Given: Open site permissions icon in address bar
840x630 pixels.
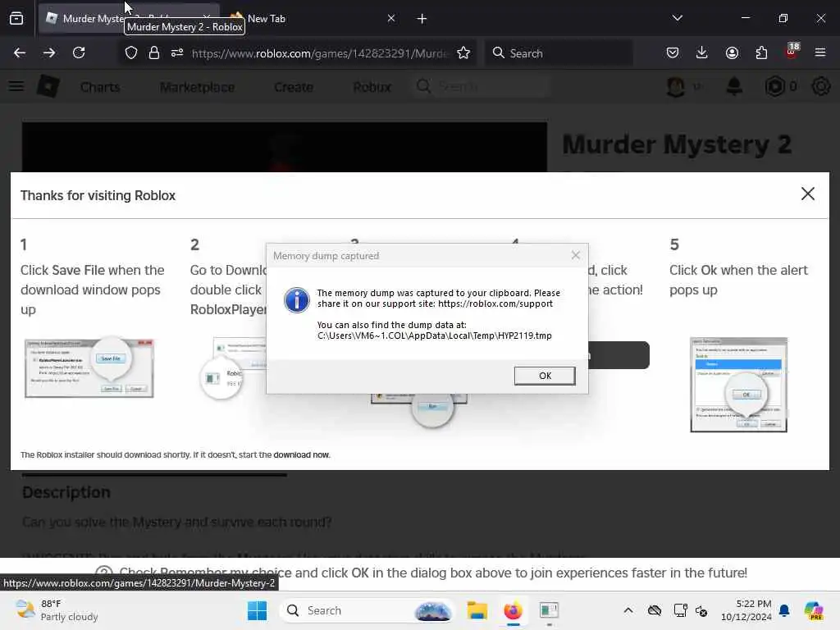Looking at the screenshot, I should [177, 53].
